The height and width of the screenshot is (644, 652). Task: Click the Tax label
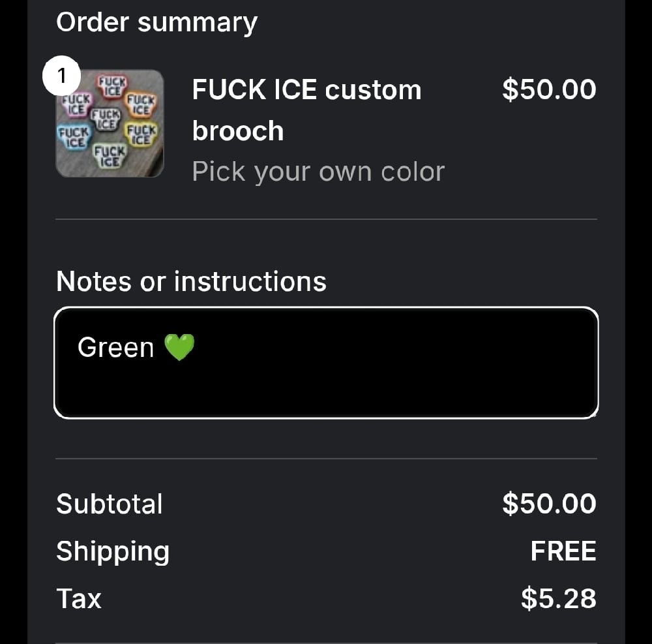click(x=79, y=598)
